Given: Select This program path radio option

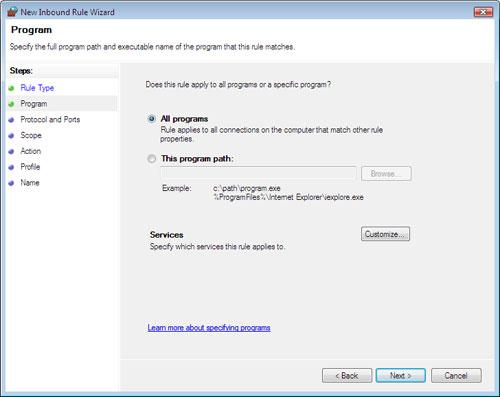Looking at the screenshot, I should (x=152, y=159).
